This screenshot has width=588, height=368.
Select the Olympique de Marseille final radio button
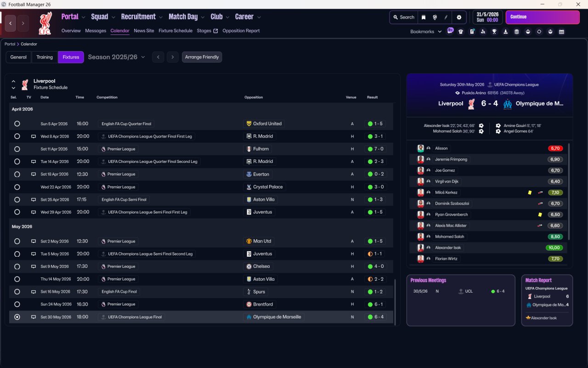17,317
